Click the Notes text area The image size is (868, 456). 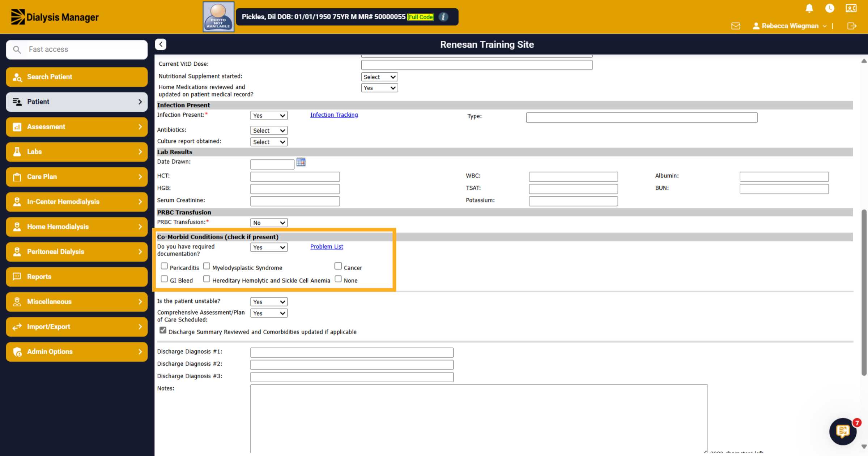479,418
